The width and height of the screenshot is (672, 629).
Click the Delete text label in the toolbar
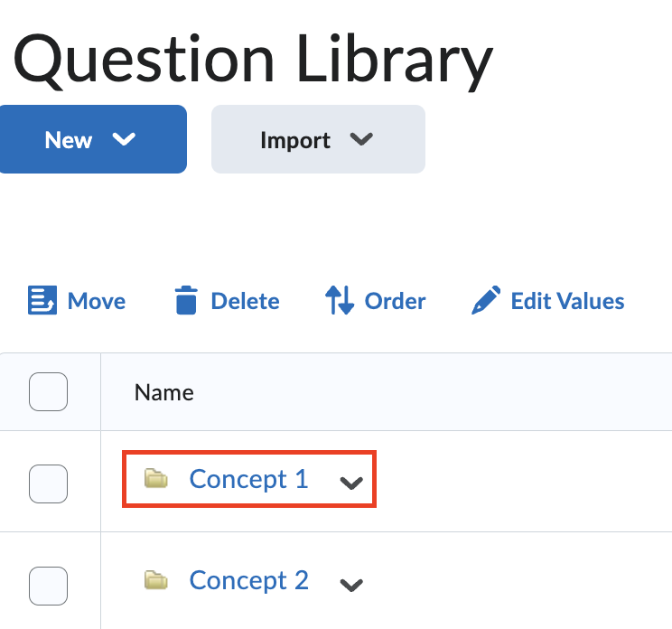[245, 301]
